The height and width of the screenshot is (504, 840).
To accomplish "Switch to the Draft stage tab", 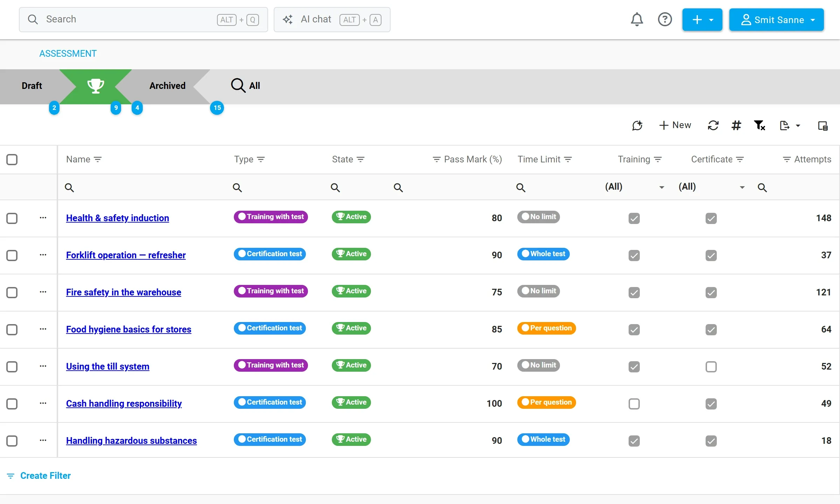I will click(x=31, y=86).
